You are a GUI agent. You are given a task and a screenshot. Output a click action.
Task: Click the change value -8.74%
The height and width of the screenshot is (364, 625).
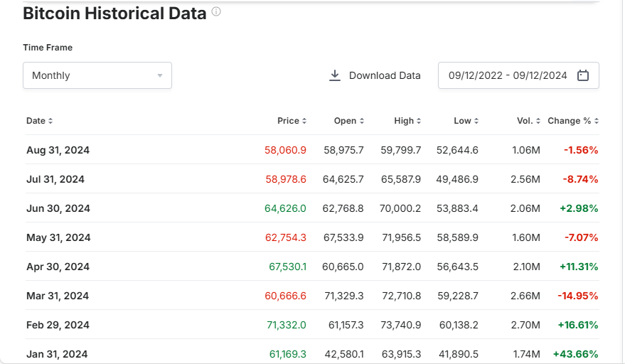point(580,179)
